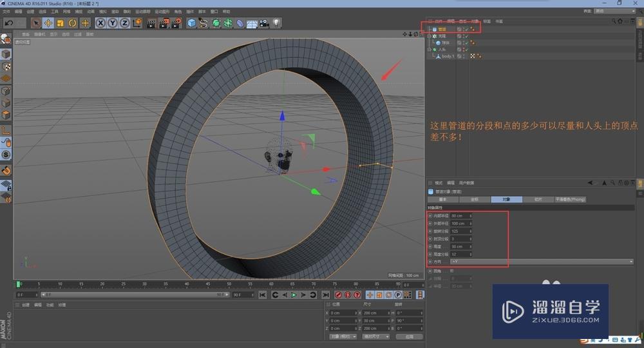644x348 pixels.
Task: Toggle the magnet Snap icon
Action: (x=6, y=170)
